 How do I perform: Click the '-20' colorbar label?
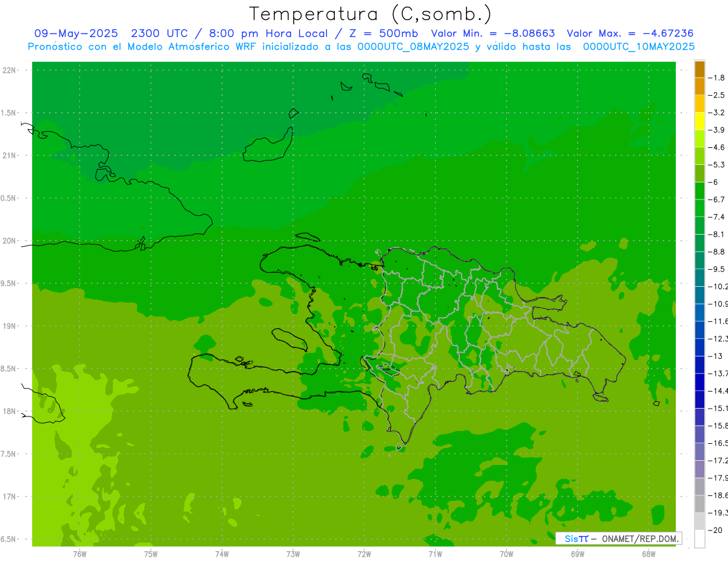coord(715,530)
